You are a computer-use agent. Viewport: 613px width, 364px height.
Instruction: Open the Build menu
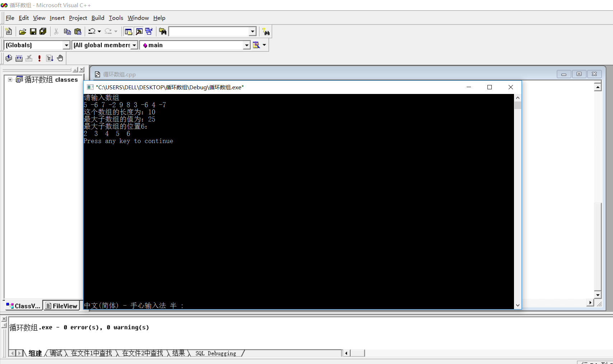tap(98, 18)
